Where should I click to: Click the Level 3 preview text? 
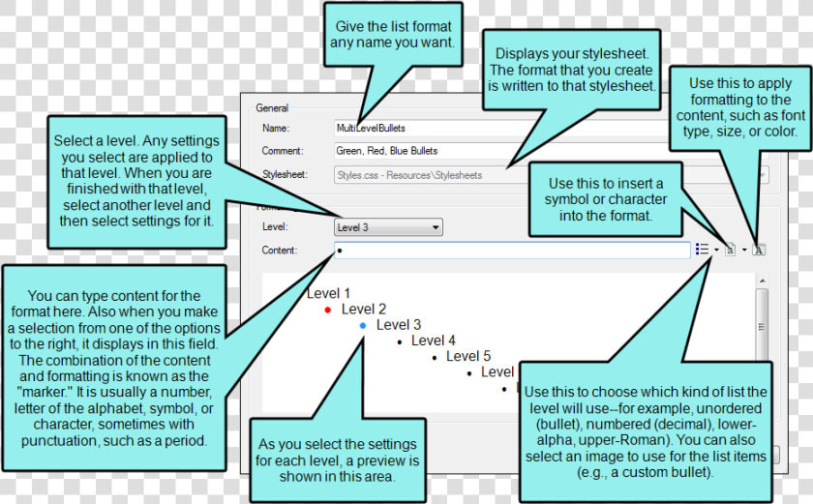pyautogui.click(x=398, y=325)
